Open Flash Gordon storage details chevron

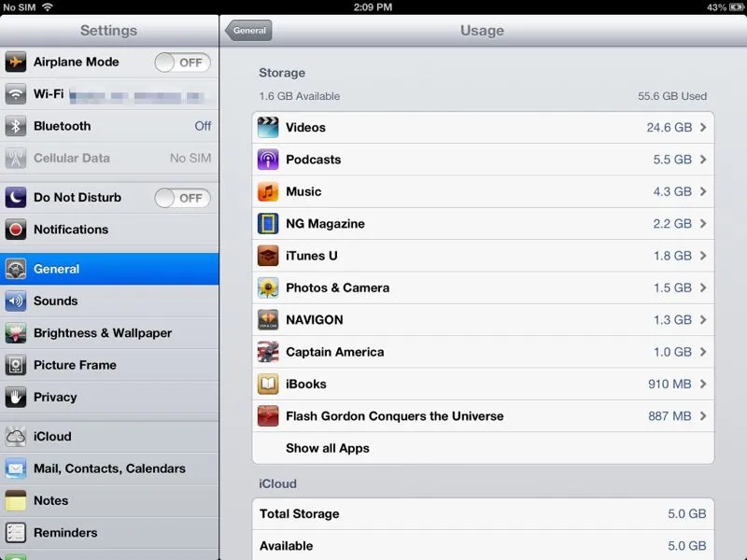click(x=702, y=416)
